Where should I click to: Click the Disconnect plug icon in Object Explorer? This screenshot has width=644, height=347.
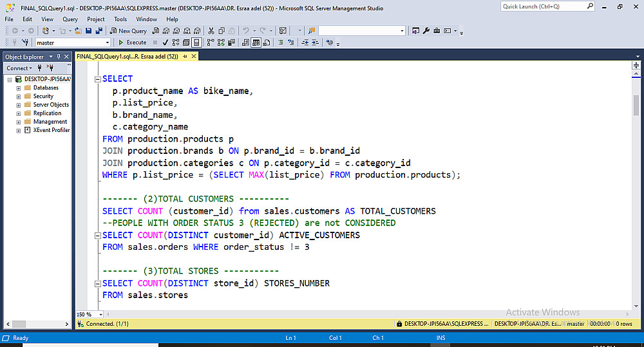(x=50, y=68)
